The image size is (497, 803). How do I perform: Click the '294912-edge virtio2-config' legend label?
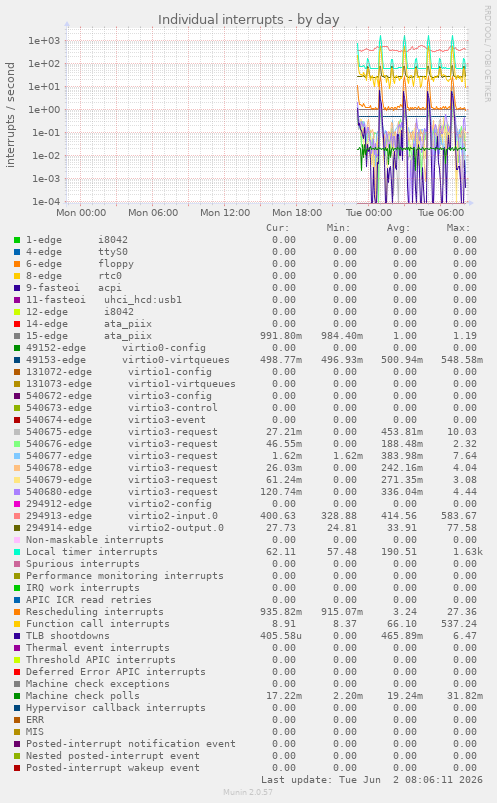pos(119,504)
